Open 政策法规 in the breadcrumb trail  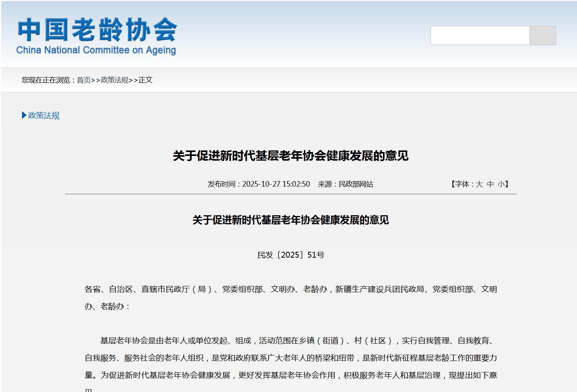114,80
